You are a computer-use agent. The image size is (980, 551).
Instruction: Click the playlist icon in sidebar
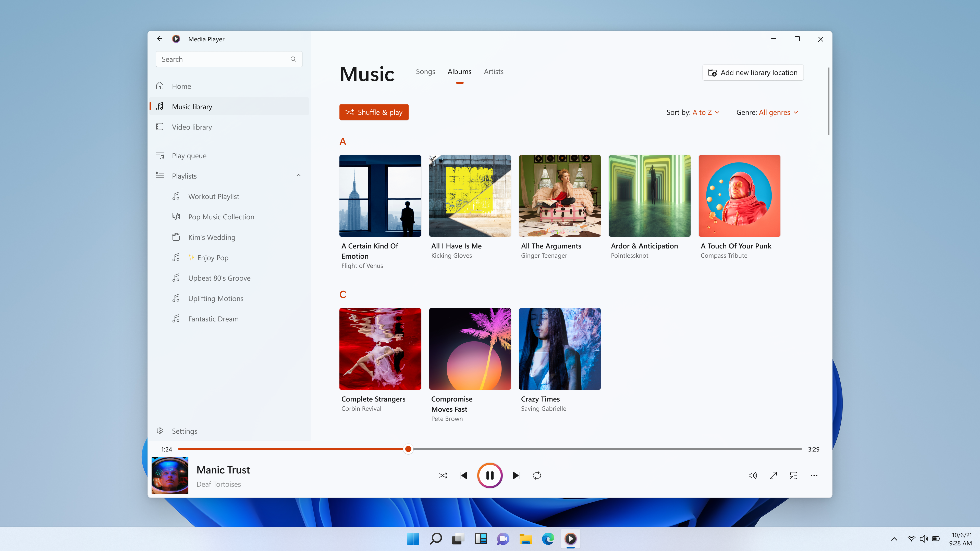tap(160, 176)
